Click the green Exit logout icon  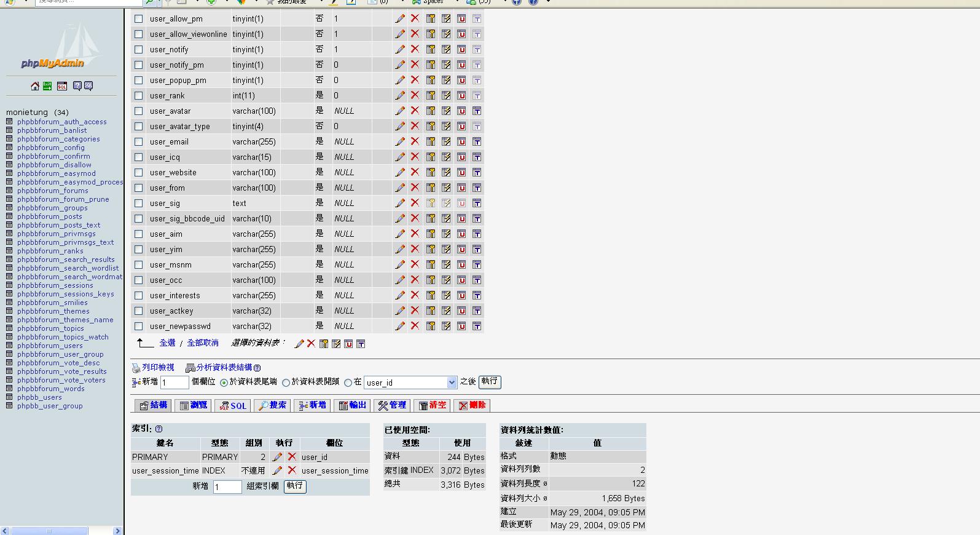tap(47, 86)
